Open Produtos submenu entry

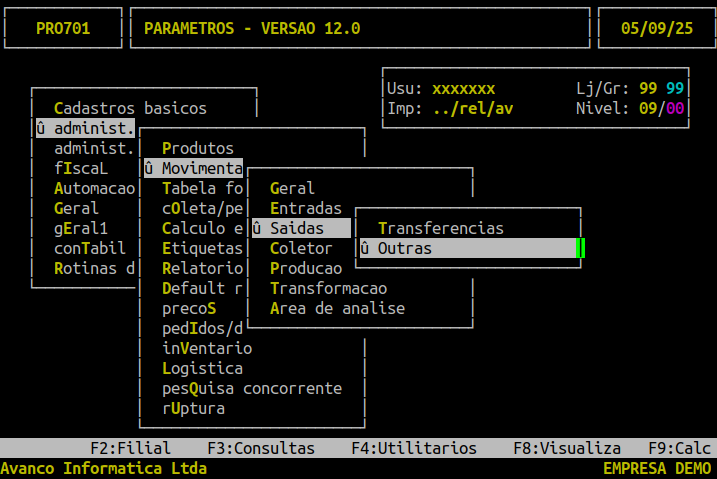tap(198, 149)
